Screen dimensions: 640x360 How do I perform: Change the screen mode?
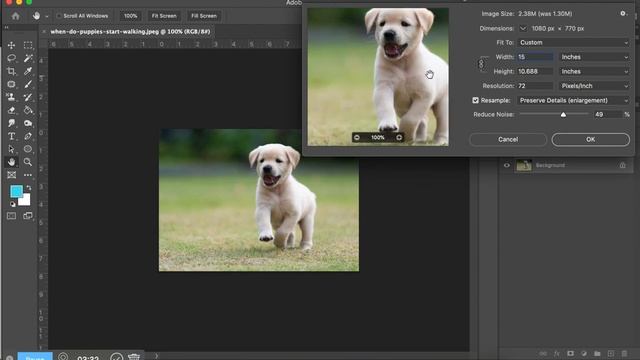coord(28,216)
